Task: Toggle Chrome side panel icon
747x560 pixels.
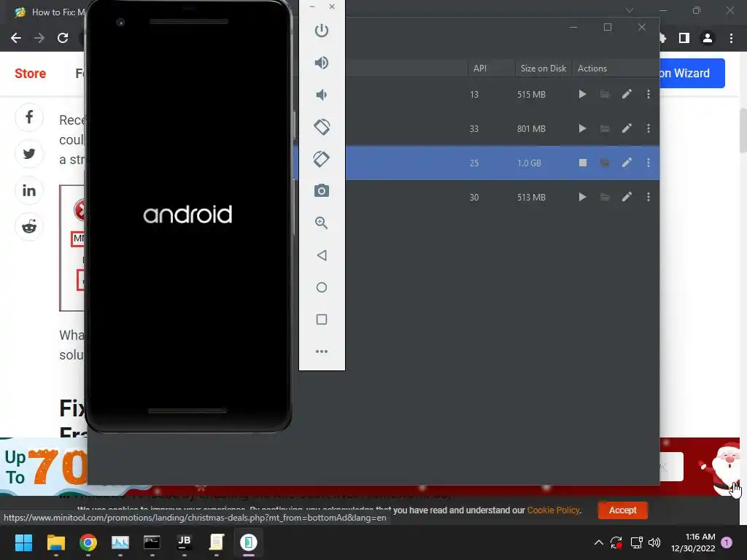Action: point(684,38)
